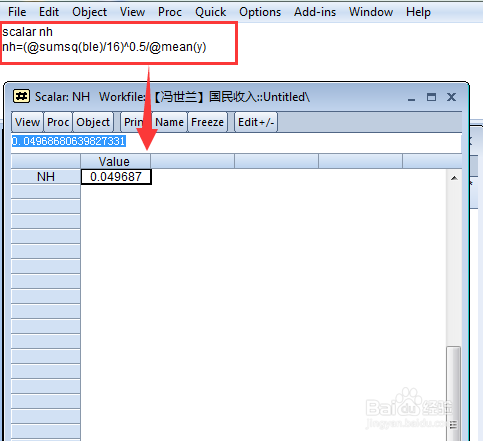
Task: Toggle Edit+/- mode
Action: pos(256,122)
